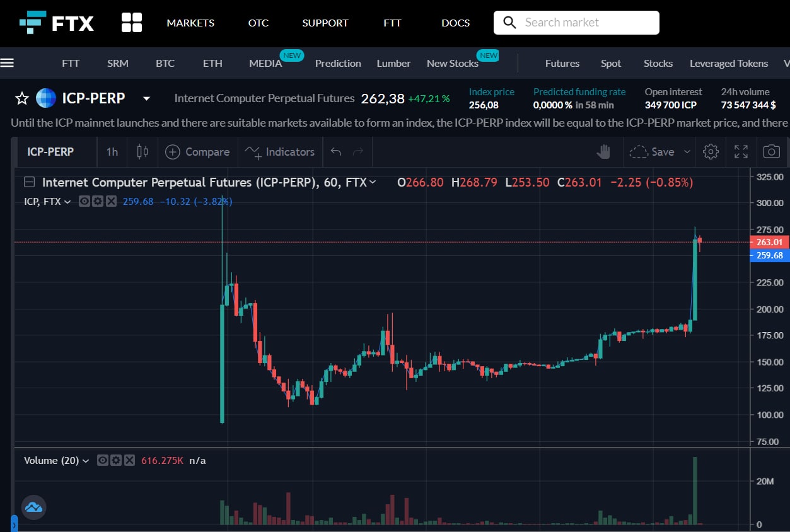Open the MEDIA tab
Screen dimensions: 790x532
pos(265,63)
